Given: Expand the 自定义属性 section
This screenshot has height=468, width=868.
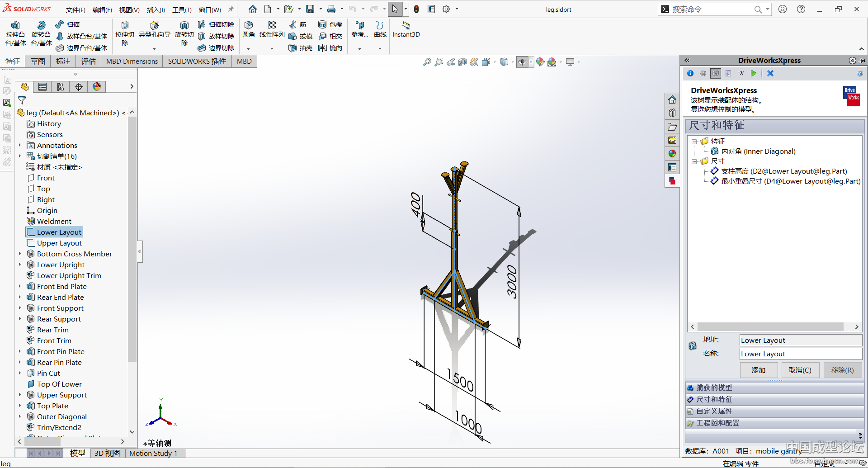Looking at the screenshot, I should point(714,411).
